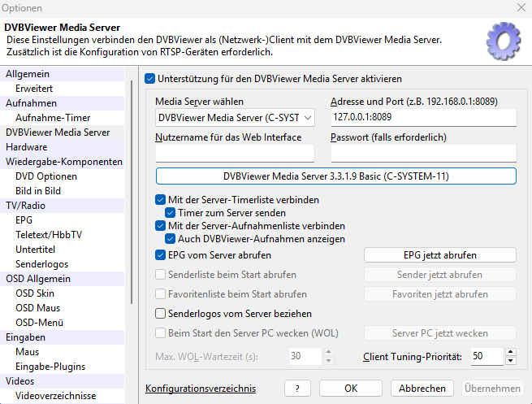
Task: Select Wiedergabe-Komponenten in the sidebar
Action: pyautogui.click(x=62, y=162)
